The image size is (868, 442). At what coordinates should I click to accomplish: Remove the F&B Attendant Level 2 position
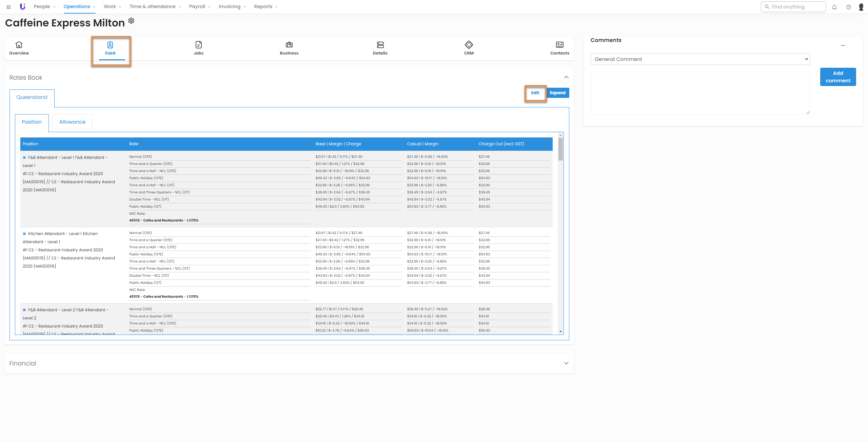coord(24,310)
